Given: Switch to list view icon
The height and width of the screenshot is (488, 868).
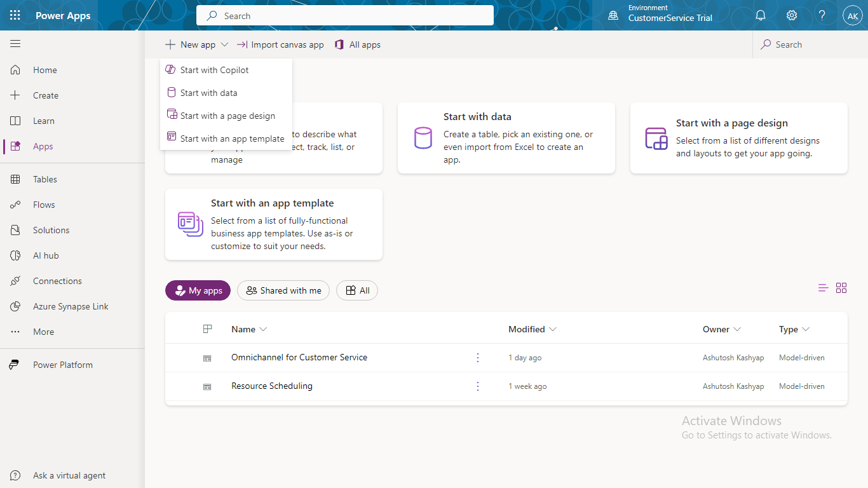Looking at the screenshot, I should (823, 288).
